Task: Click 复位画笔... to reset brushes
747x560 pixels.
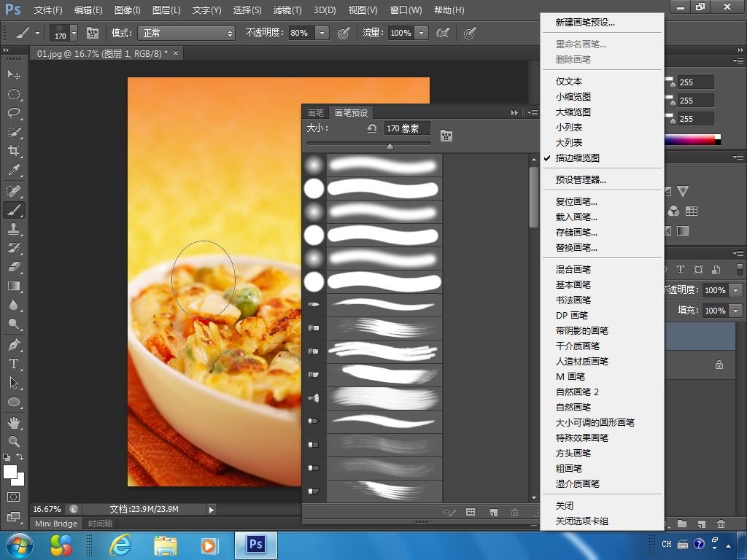Action: (576, 201)
